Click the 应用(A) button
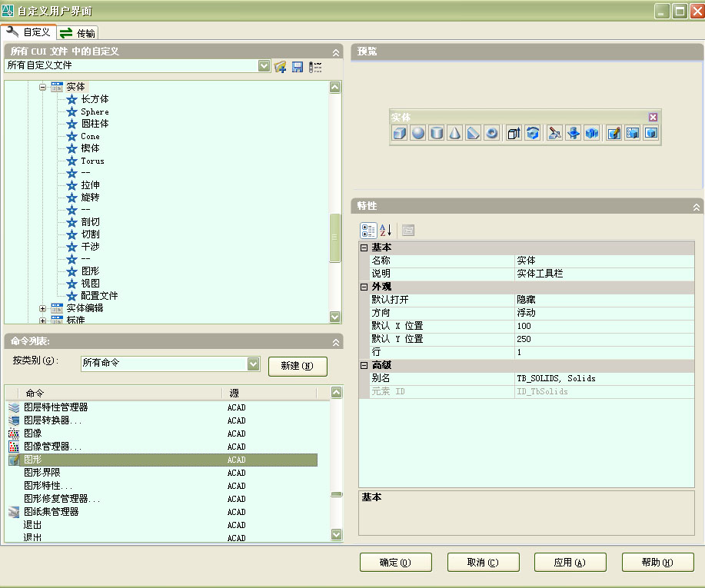705x588 pixels. coord(570,563)
